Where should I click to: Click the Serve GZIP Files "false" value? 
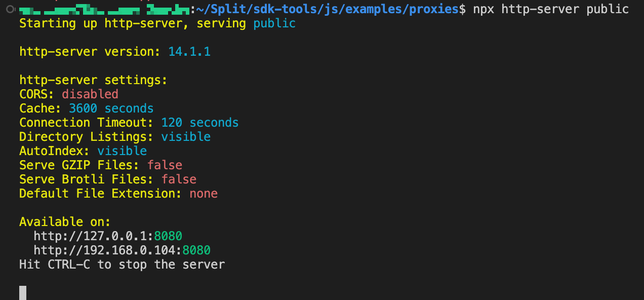point(165,165)
